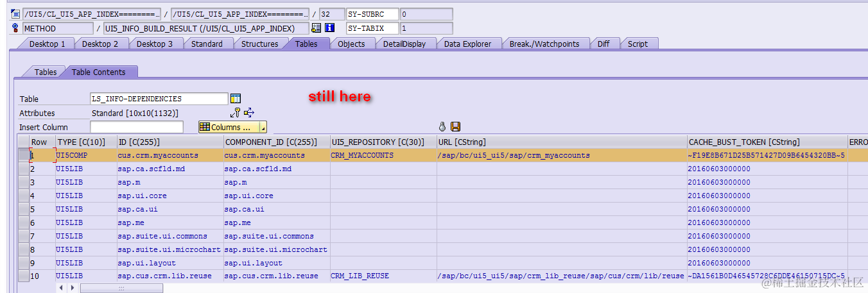Open the Columns dropdown arrow

[x=263, y=127]
